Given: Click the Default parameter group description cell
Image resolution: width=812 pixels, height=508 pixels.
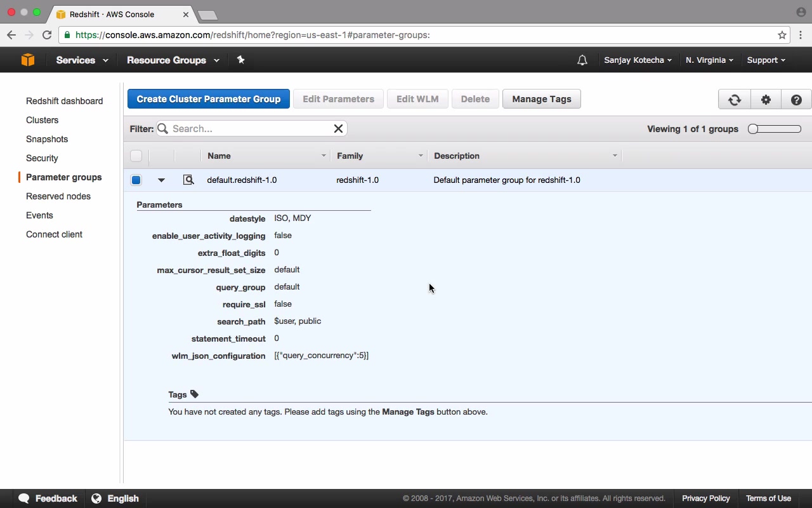Looking at the screenshot, I should (507, 180).
